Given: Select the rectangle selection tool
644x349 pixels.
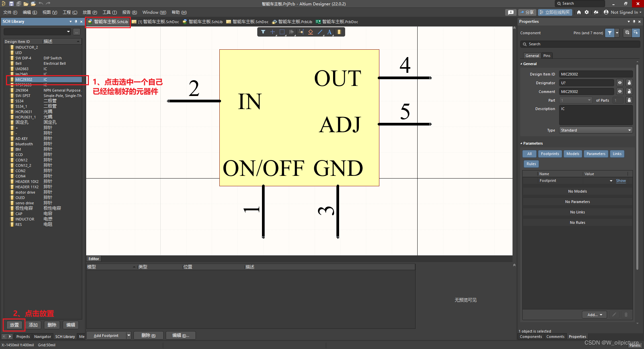Looking at the screenshot, I should click(x=282, y=32).
